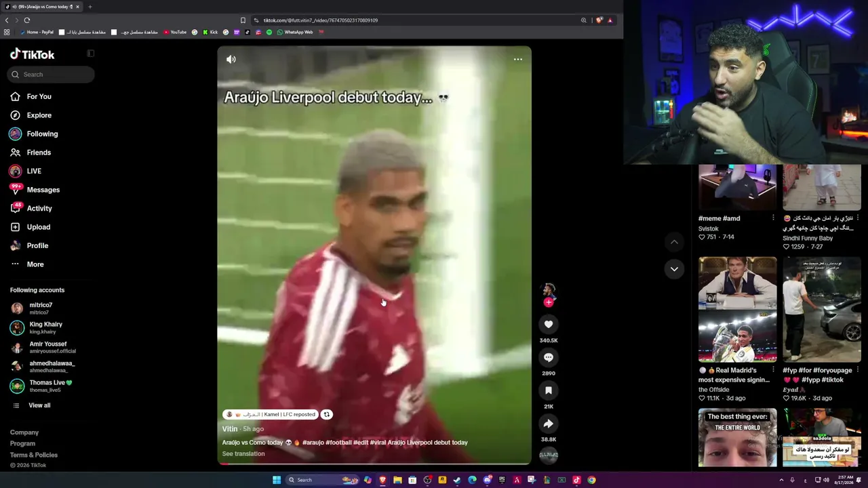
Task: Open the Friends section
Action: 39,152
